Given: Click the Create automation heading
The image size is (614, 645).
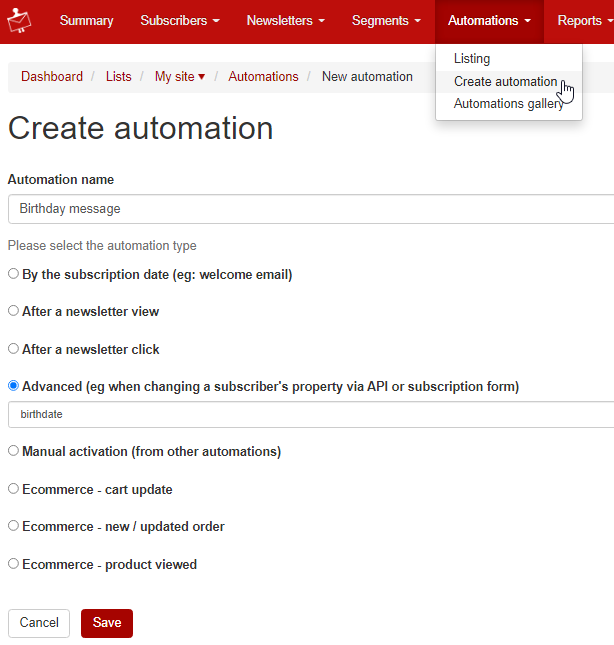Looking at the screenshot, I should tap(141, 128).
